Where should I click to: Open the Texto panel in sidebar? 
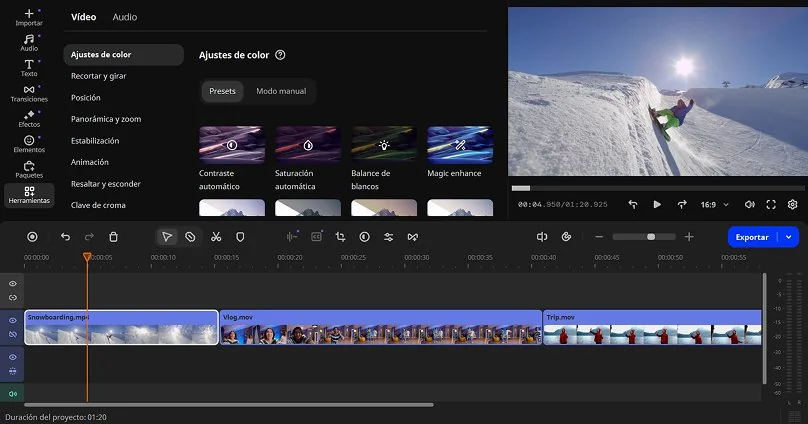pyautogui.click(x=29, y=67)
